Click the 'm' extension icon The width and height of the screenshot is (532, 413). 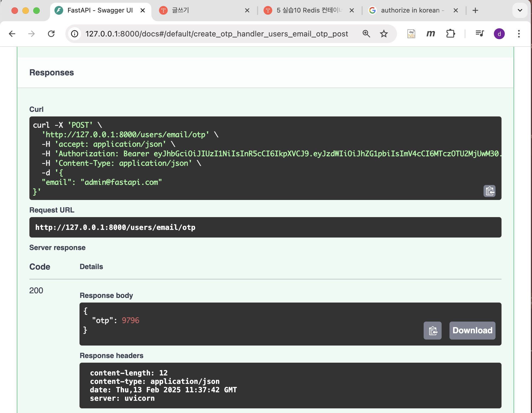[430, 34]
